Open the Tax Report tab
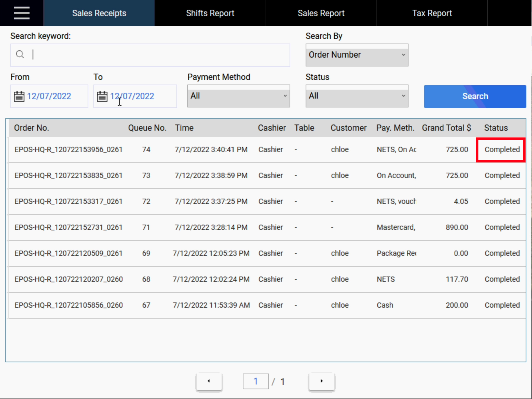The width and height of the screenshot is (532, 399). [432, 13]
